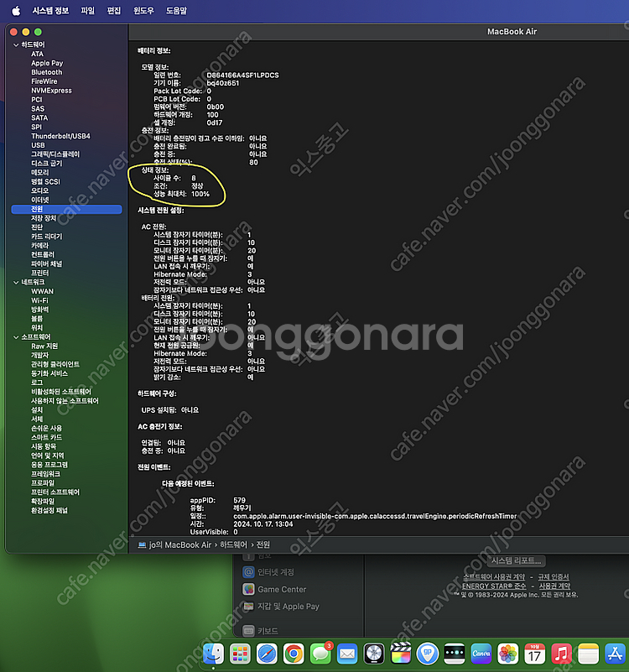Open the Photos app in Dock
Viewport: 629px width, 672px height.
point(508,654)
